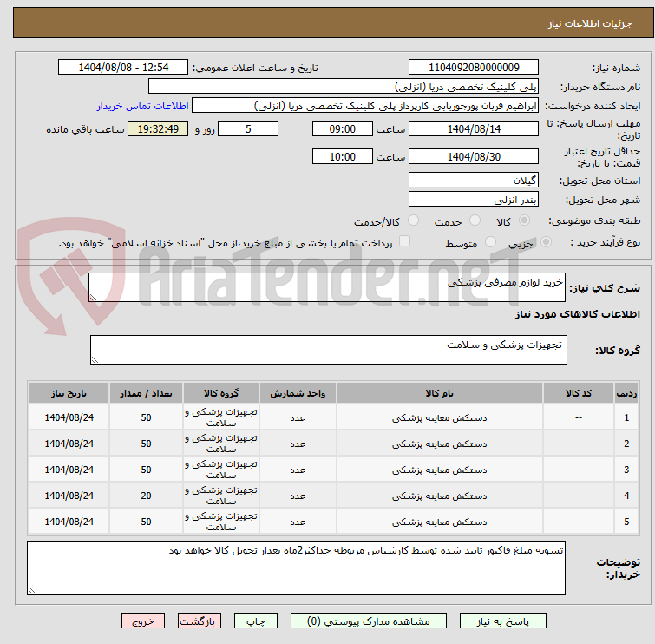Click the چاپ print button

tap(256, 621)
